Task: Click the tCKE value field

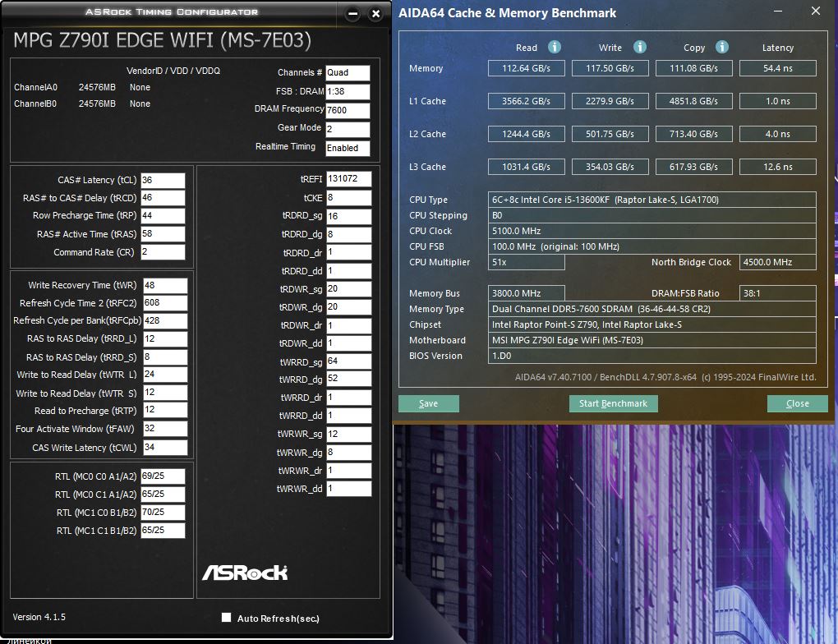Action: click(349, 198)
